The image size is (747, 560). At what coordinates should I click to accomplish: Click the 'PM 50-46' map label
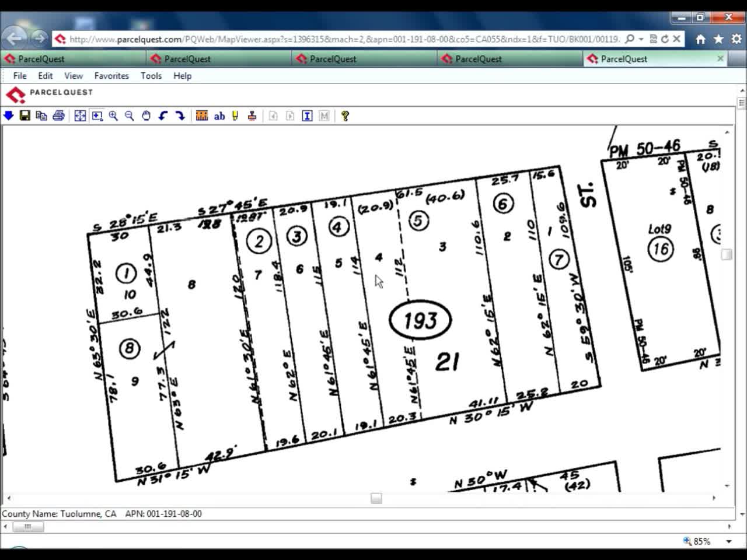pos(645,149)
